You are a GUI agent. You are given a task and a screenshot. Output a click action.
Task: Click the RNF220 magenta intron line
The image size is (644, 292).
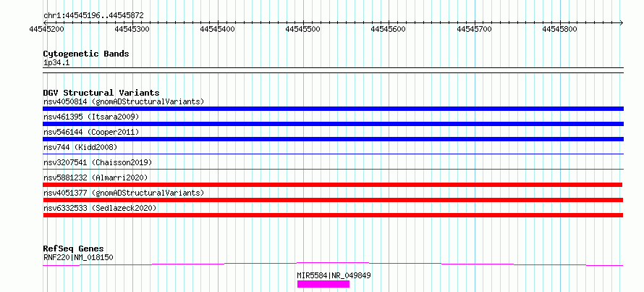coord(333,264)
